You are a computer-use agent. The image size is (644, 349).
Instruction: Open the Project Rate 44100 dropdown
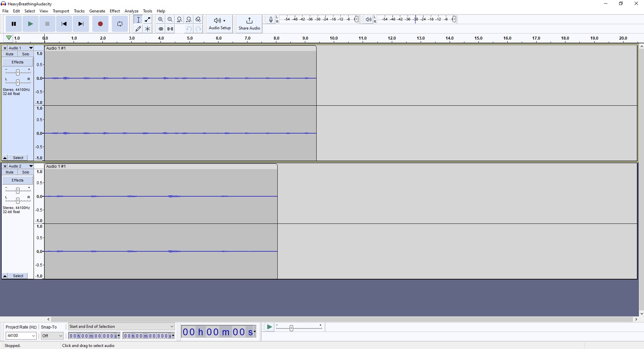pyautogui.click(x=21, y=336)
